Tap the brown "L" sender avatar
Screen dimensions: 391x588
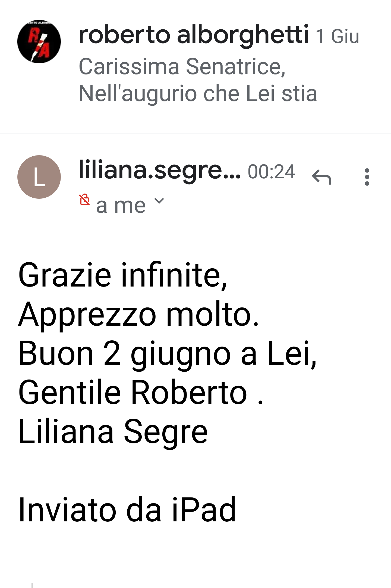pos(39,177)
